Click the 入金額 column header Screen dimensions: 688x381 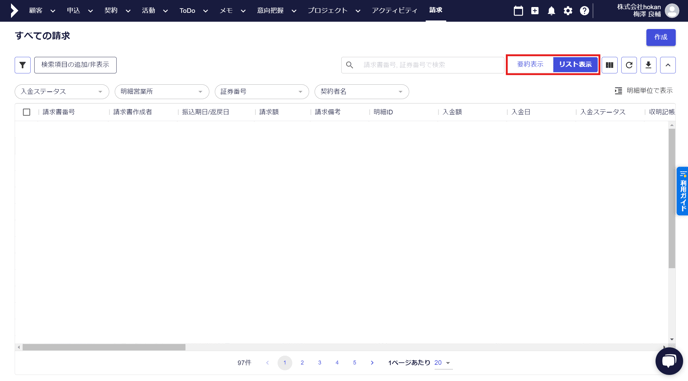(x=452, y=112)
